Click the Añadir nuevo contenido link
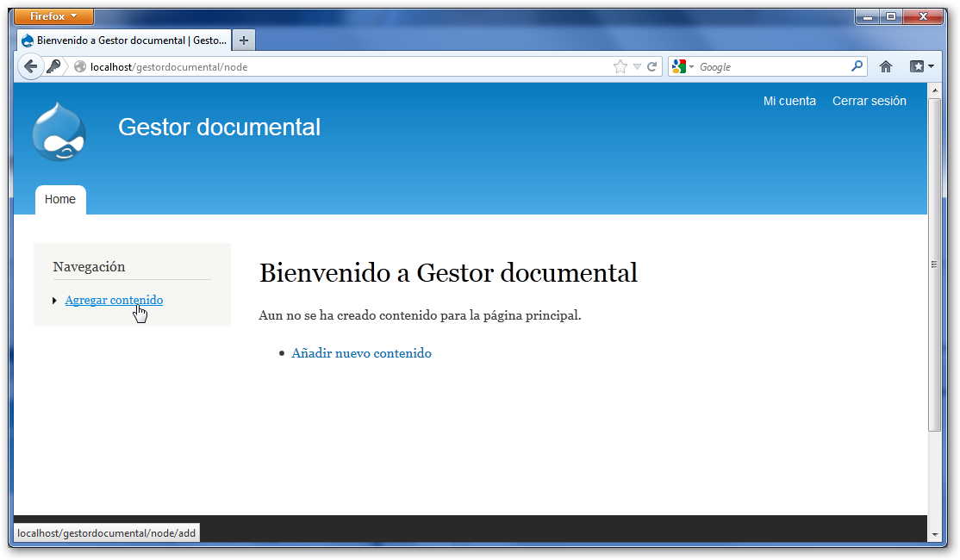This screenshot has width=960, height=560. coord(361,353)
